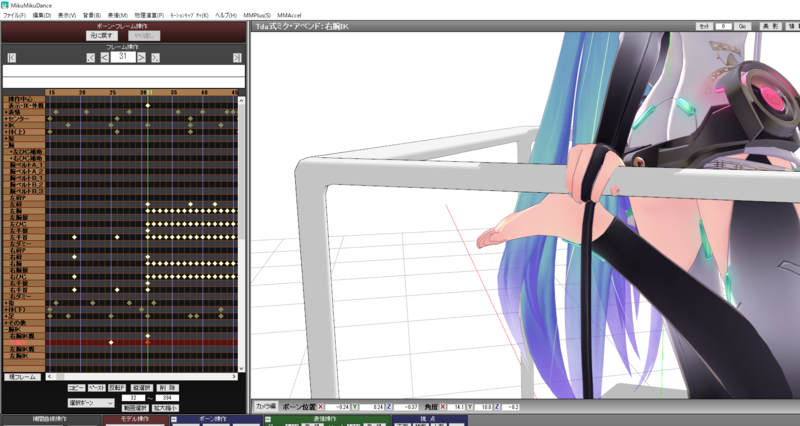Click 表示・IK・外観 keyframe at frame 31
800x426 pixels.
147,106
